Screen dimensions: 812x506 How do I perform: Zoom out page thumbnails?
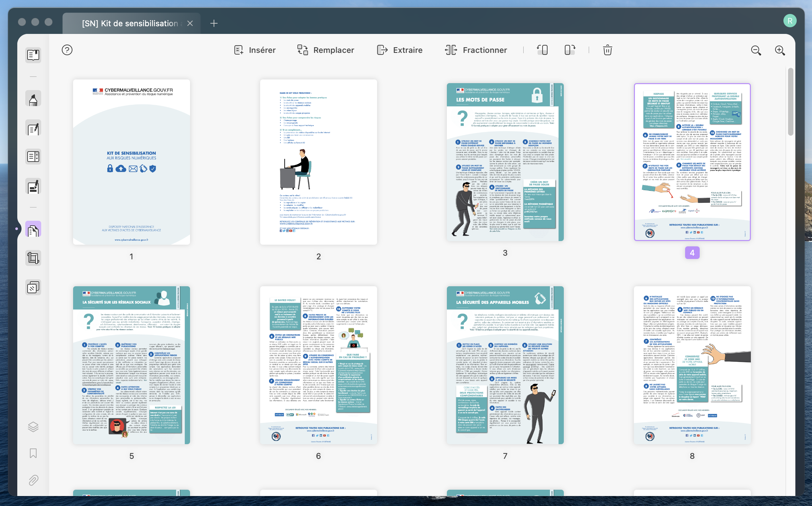coord(756,51)
